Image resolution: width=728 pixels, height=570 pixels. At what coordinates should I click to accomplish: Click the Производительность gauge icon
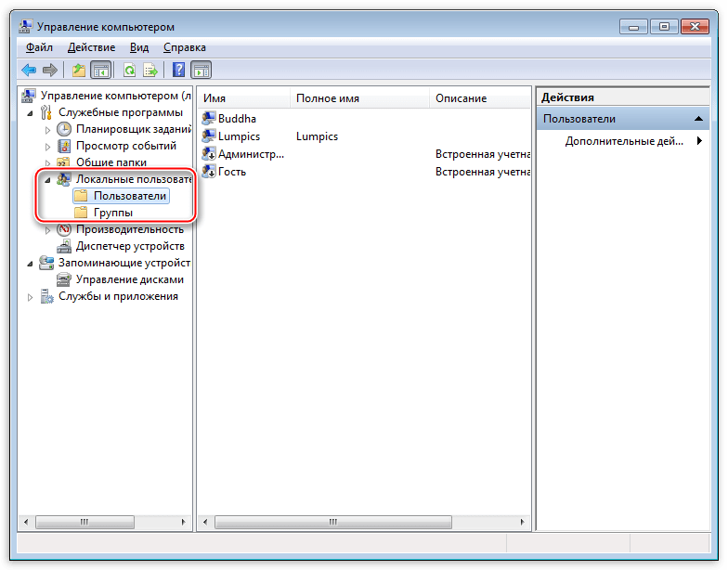click(64, 228)
